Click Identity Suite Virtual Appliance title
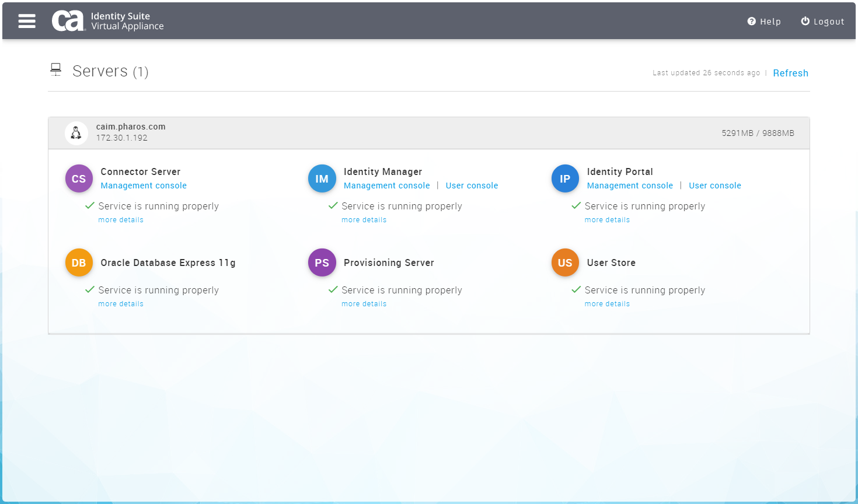This screenshot has height=504, width=858. [x=127, y=21]
